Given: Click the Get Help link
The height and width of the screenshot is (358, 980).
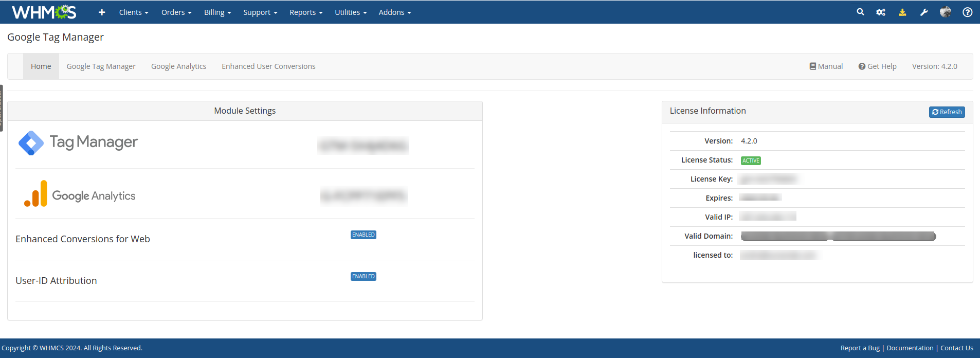Looking at the screenshot, I should tap(878, 66).
